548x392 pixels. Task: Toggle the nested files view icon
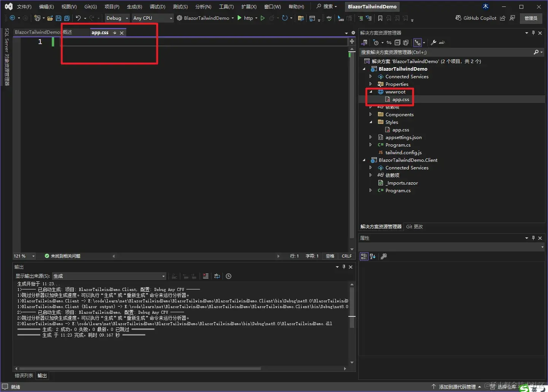418,43
